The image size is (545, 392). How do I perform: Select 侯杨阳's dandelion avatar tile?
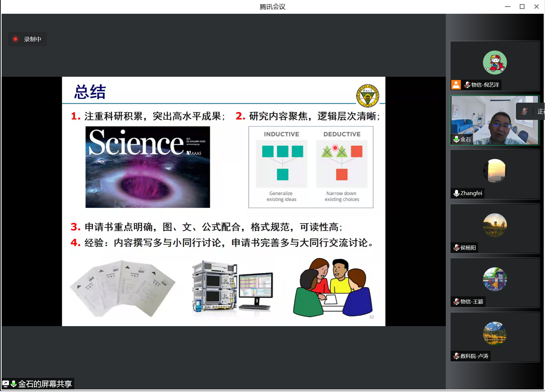point(494,225)
